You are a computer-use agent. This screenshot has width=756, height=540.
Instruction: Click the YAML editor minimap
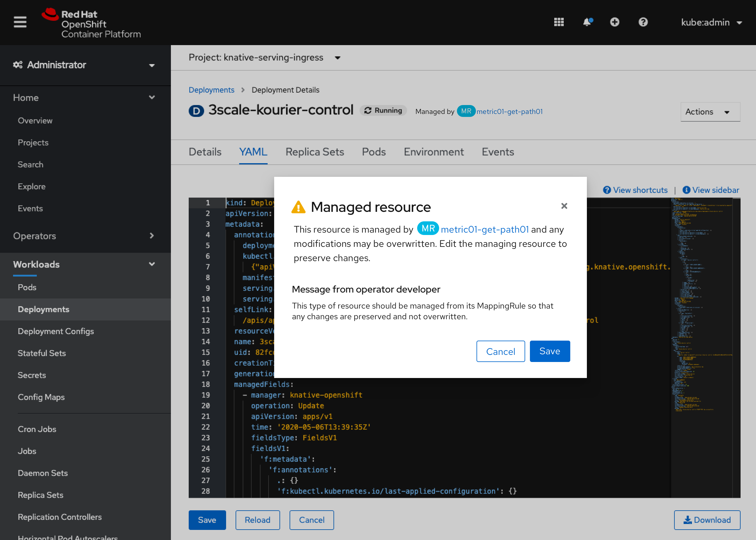pos(701,347)
